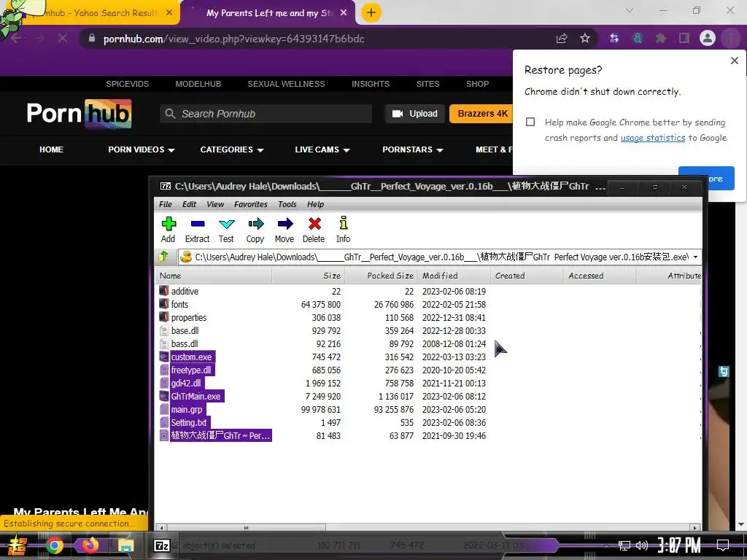This screenshot has height=560, width=747.
Task: Click the Chrome address bar URL
Action: click(x=234, y=39)
